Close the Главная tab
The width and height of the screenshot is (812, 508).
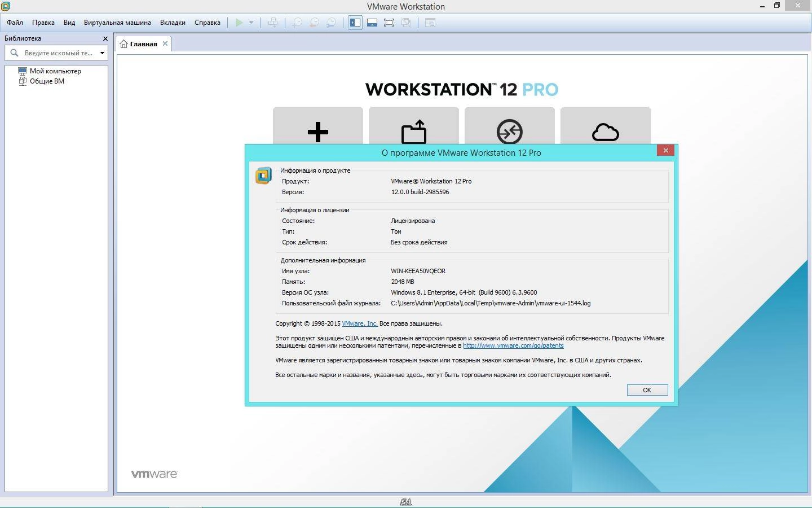(x=165, y=43)
